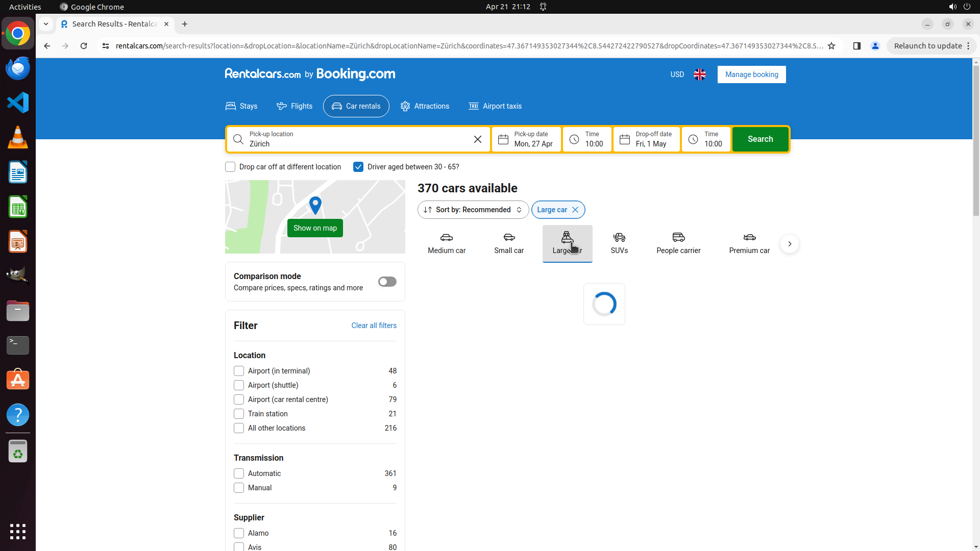Enable the Comparison mode switch
Viewport: 980px width, 551px height.
point(387,282)
